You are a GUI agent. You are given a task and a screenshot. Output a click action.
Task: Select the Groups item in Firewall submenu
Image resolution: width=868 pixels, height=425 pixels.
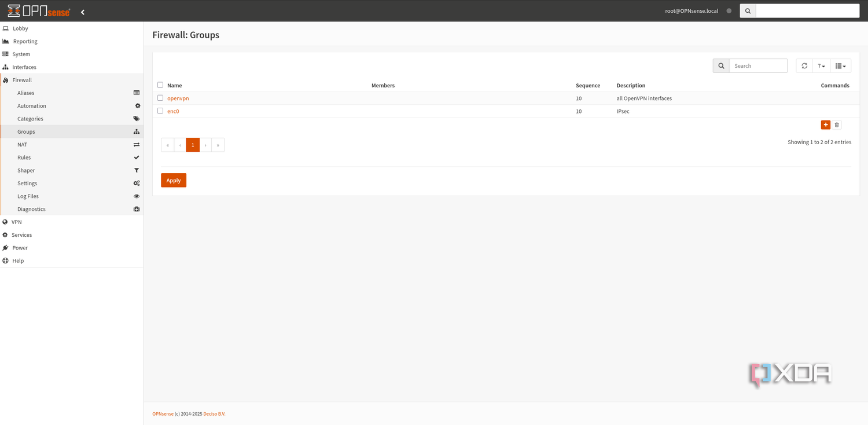click(x=72, y=131)
